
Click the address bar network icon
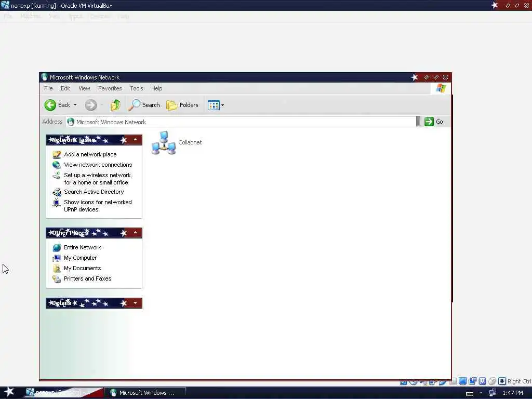point(71,122)
